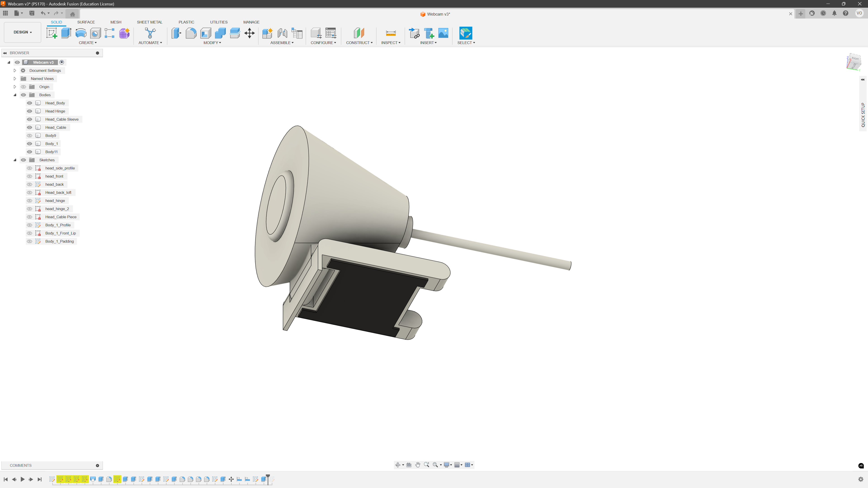Switch to the SURFACE tab

pos(86,22)
